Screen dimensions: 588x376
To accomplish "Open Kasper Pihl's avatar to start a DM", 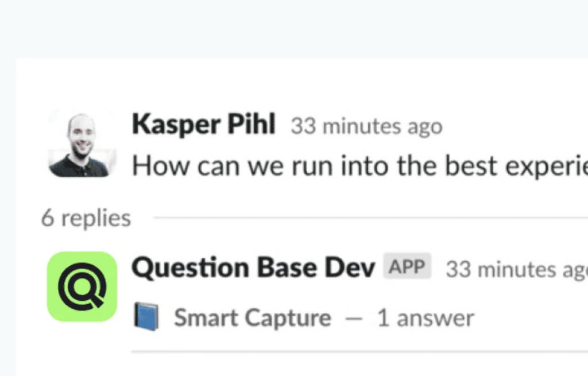I will click(x=82, y=144).
